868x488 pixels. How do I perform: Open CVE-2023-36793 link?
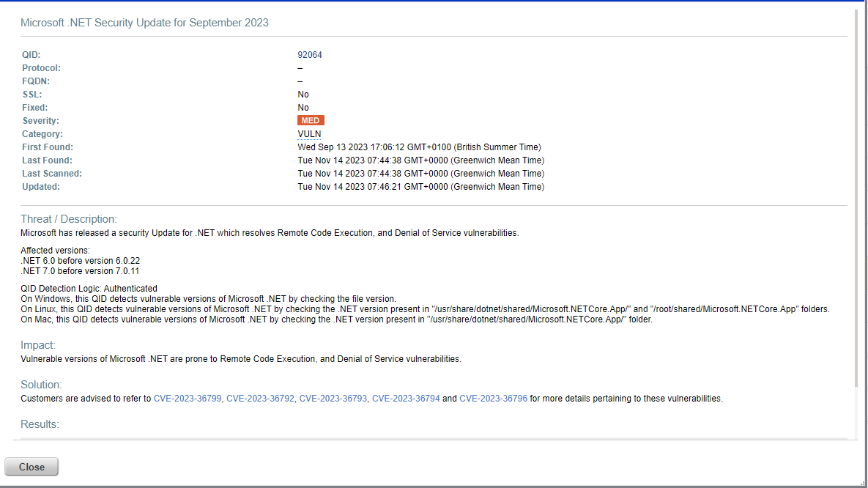[x=333, y=399]
